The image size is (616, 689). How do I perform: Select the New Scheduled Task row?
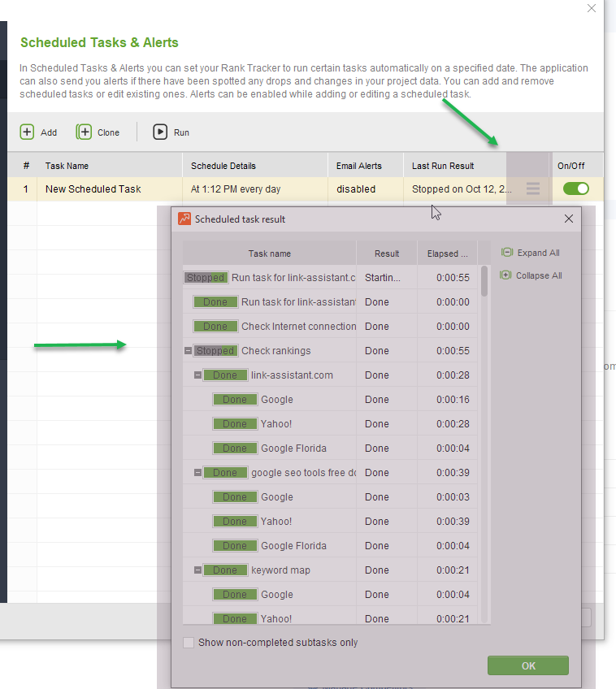click(x=93, y=188)
